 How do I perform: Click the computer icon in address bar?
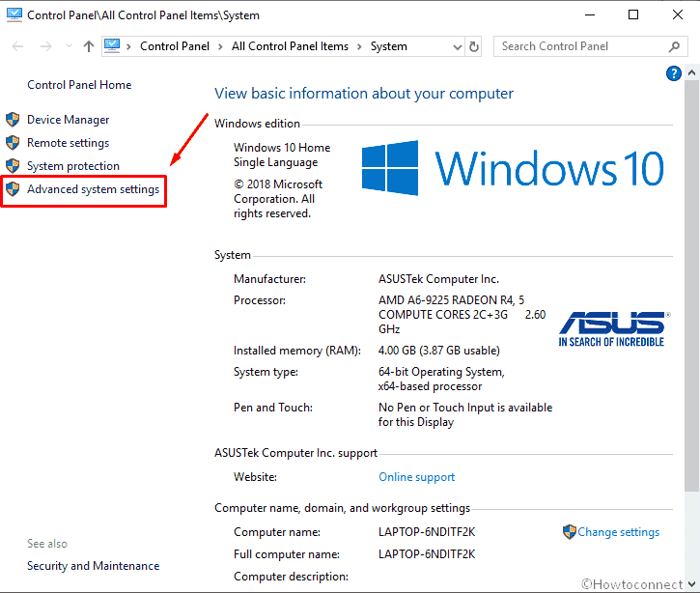(112, 46)
